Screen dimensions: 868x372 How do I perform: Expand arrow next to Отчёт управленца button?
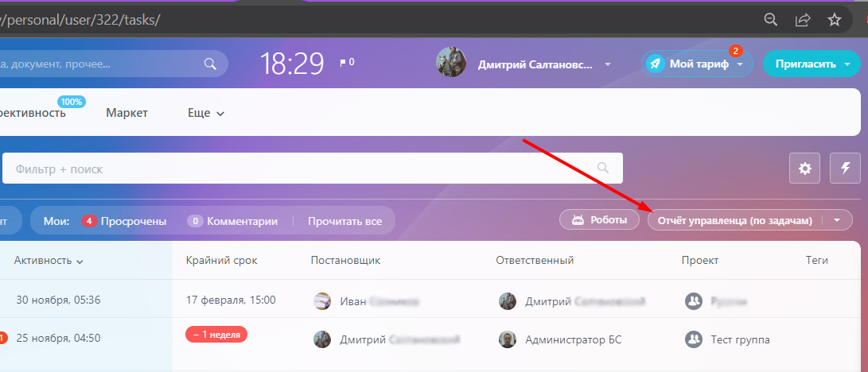[837, 220]
